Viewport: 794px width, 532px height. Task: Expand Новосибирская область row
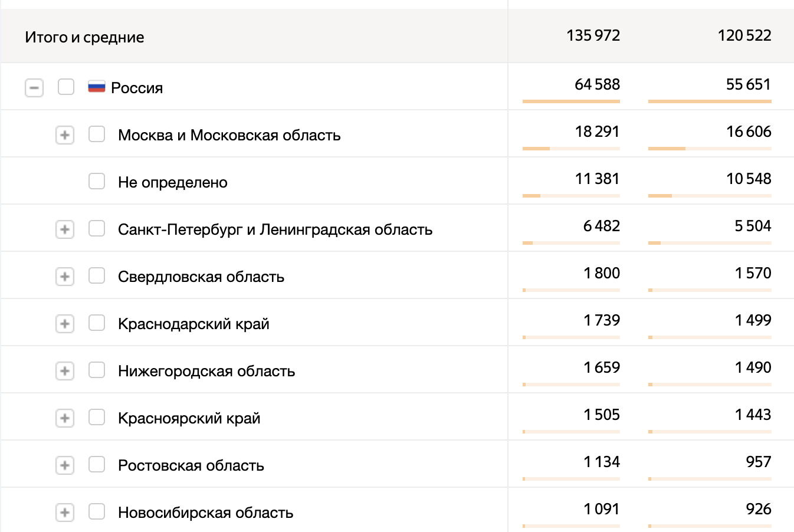pos(65,513)
